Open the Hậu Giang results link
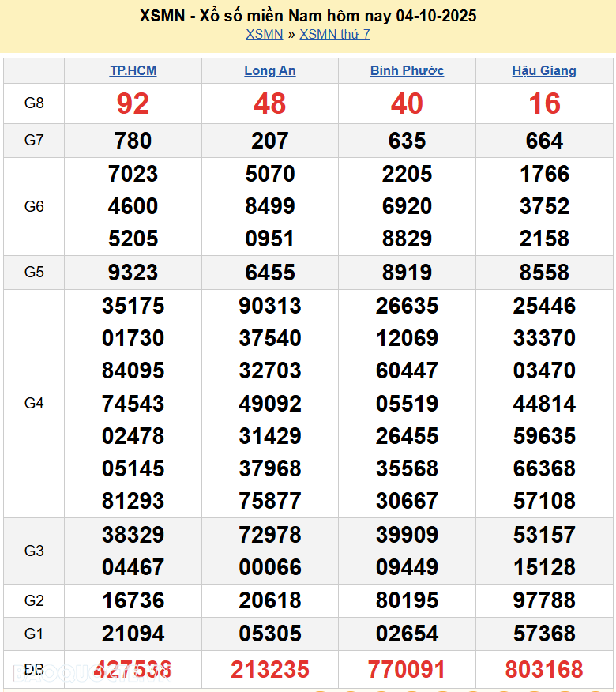 pyautogui.click(x=544, y=70)
